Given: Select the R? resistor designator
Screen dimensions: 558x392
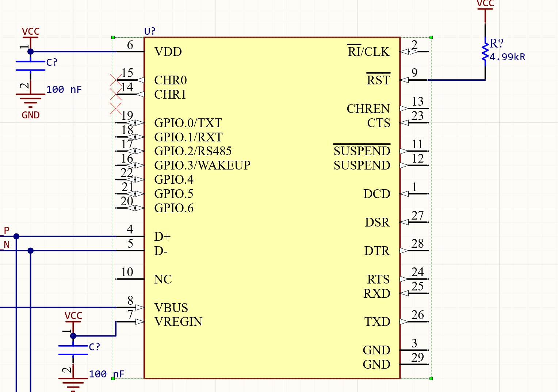Looking at the screenshot, I should pos(497,43).
